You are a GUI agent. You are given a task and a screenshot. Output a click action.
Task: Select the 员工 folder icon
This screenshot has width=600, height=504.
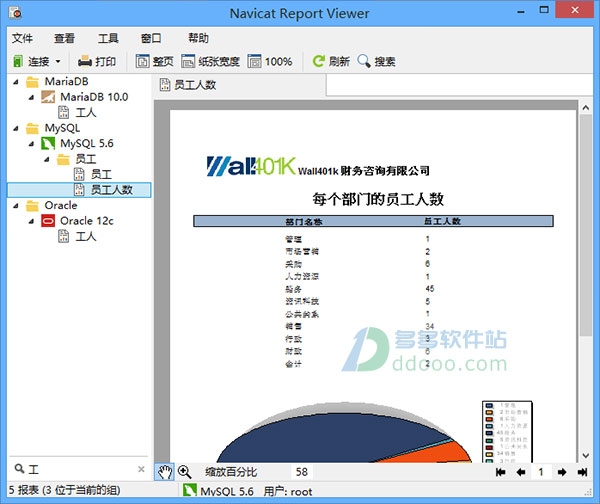[x=63, y=159]
